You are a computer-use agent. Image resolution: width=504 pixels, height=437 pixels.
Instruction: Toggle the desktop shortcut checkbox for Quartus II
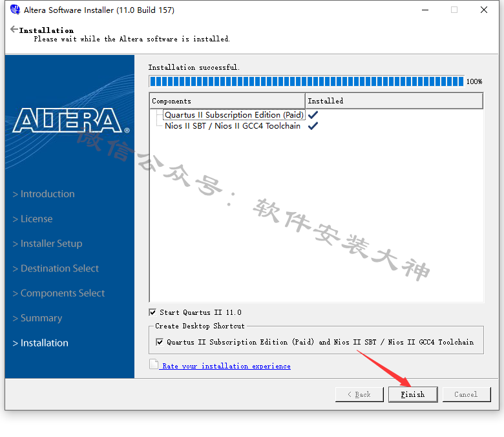(x=160, y=342)
